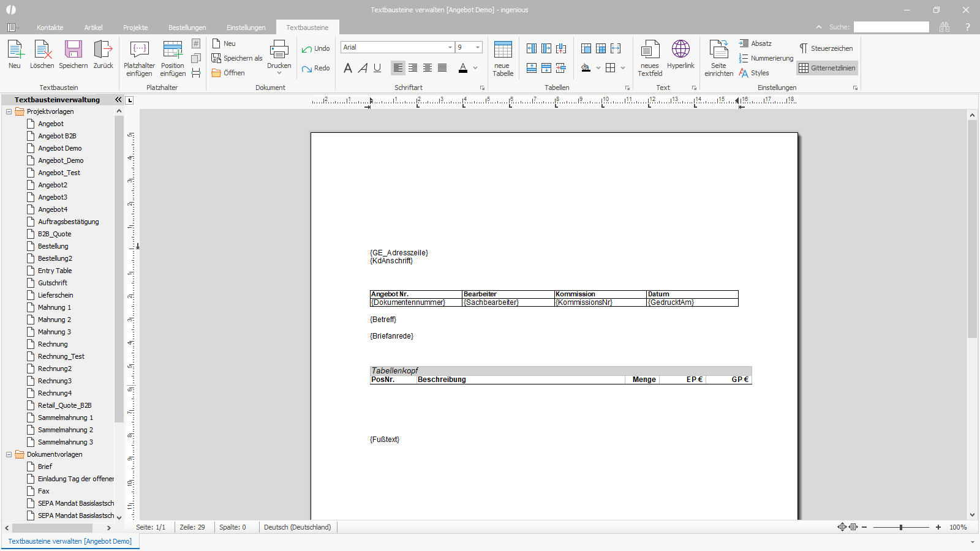Click in the Suche search field
This screenshot has width=980, height=551.
pos(891,27)
